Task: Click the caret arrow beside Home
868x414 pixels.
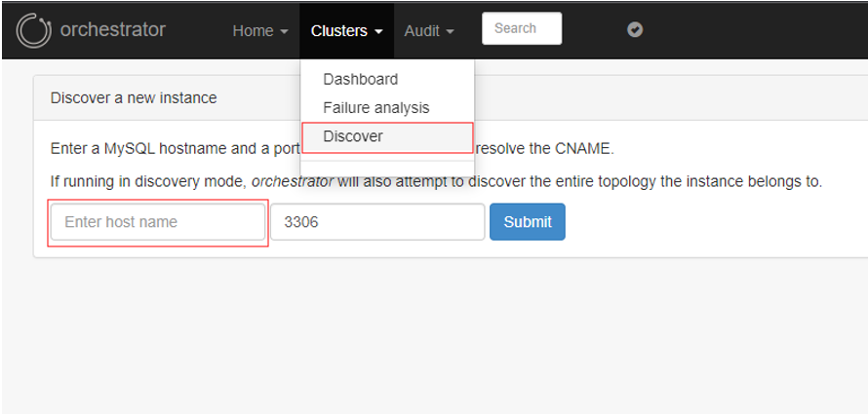Action: tap(285, 32)
